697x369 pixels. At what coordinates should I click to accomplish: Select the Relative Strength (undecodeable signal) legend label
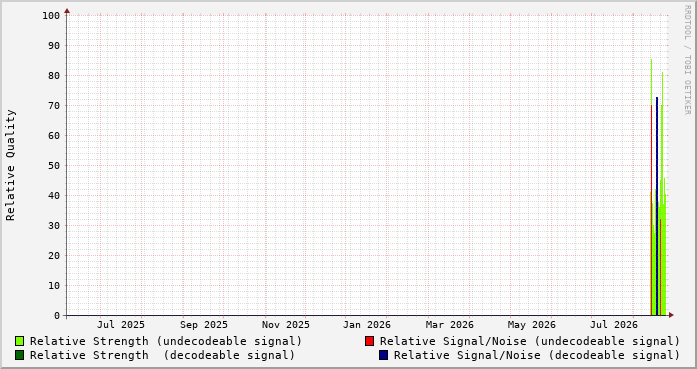[x=166, y=341]
